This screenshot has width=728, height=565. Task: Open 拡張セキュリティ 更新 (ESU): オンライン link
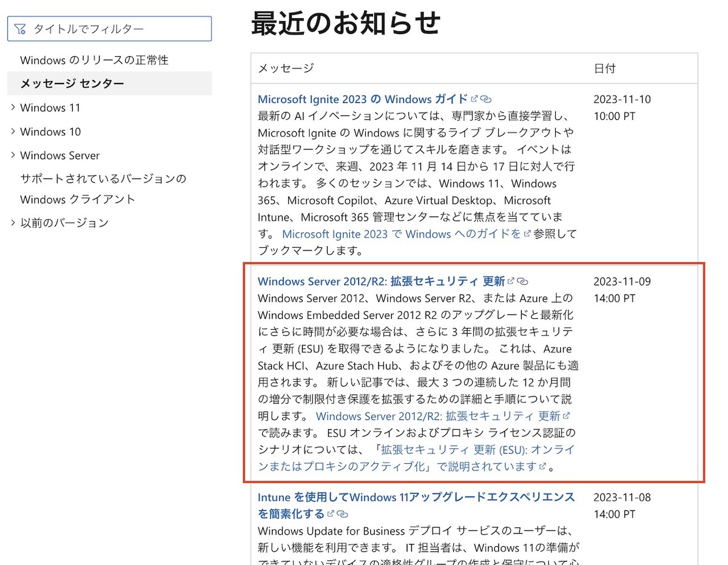(416, 458)
